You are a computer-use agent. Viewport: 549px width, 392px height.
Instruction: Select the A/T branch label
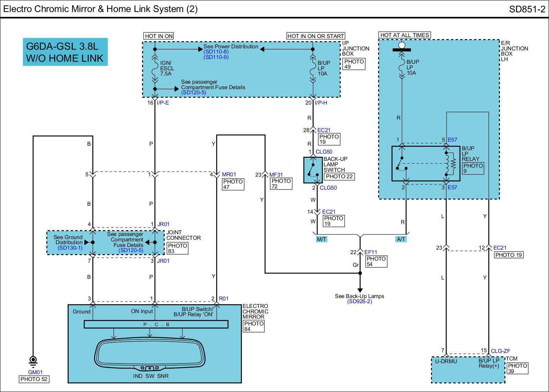pos(401,239)
